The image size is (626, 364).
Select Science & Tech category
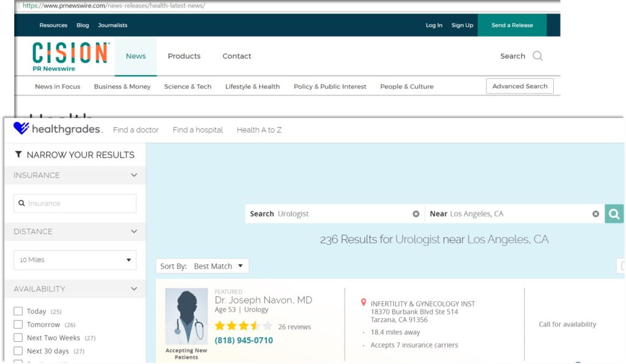(188, 87)
